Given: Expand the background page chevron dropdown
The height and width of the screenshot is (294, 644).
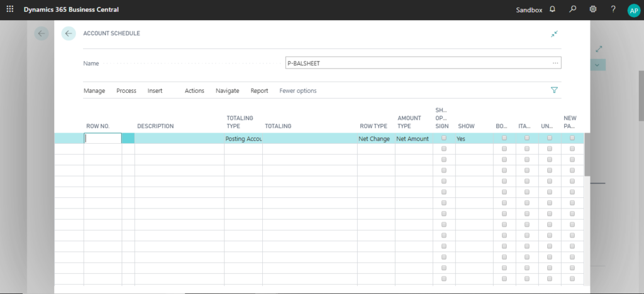Looking at the screenshot, I should click(x=597, y=65).
